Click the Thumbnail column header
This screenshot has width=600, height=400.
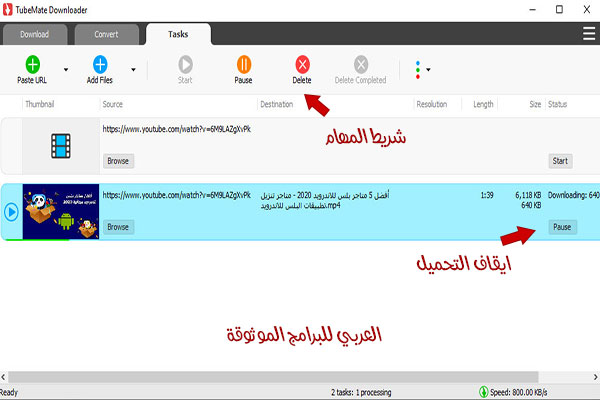40,104
